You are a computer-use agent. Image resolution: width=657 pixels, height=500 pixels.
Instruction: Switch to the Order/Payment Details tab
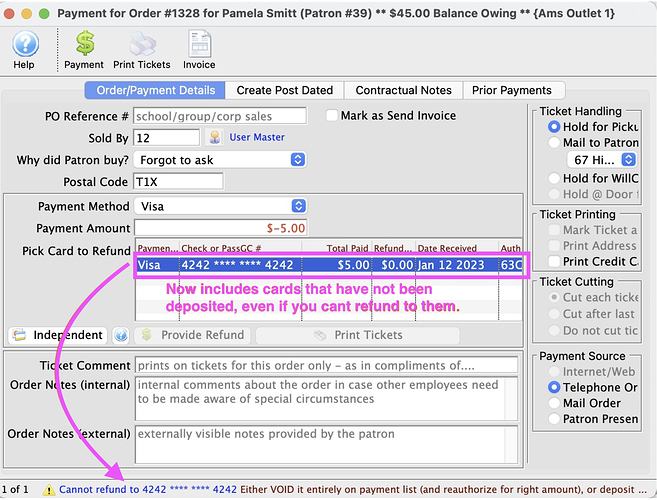pos(155,90)
